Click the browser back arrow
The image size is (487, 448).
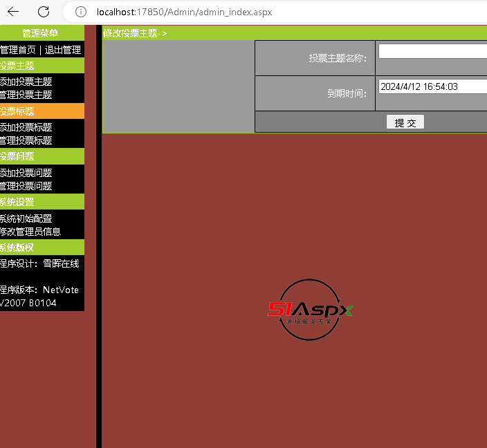pyautogui.click(x=13, y=12)
